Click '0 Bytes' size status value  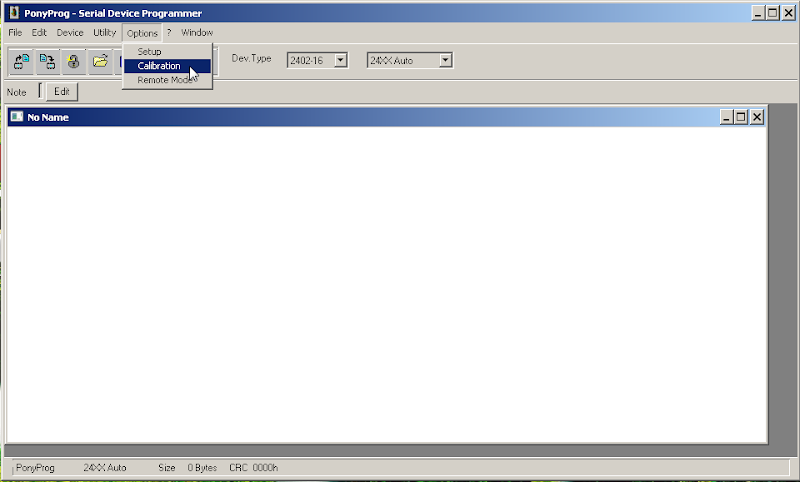click(202, 468)
